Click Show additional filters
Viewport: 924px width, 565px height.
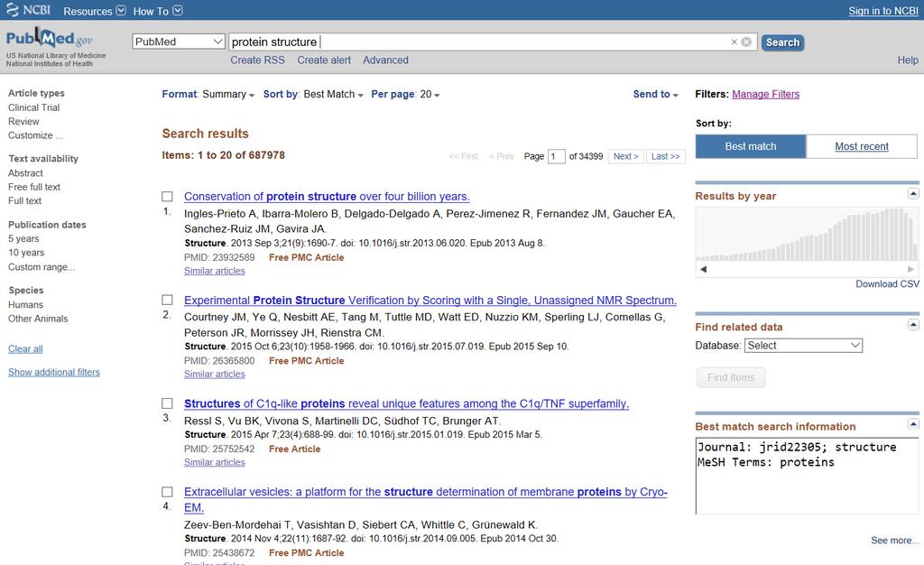click(54, 373)
